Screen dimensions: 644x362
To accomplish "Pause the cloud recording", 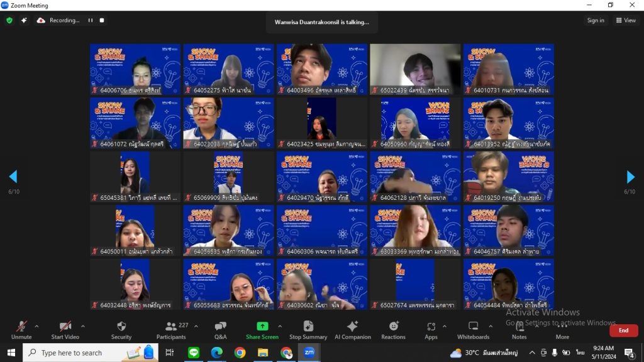I will pyautogui.click(x=91, y=20).
